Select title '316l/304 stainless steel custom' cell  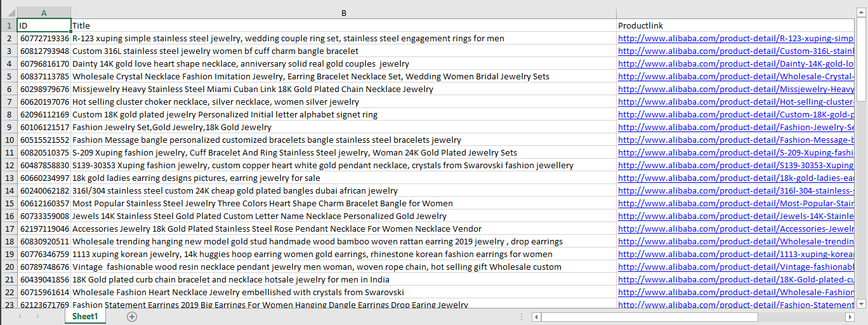click(x=344, y=190)
